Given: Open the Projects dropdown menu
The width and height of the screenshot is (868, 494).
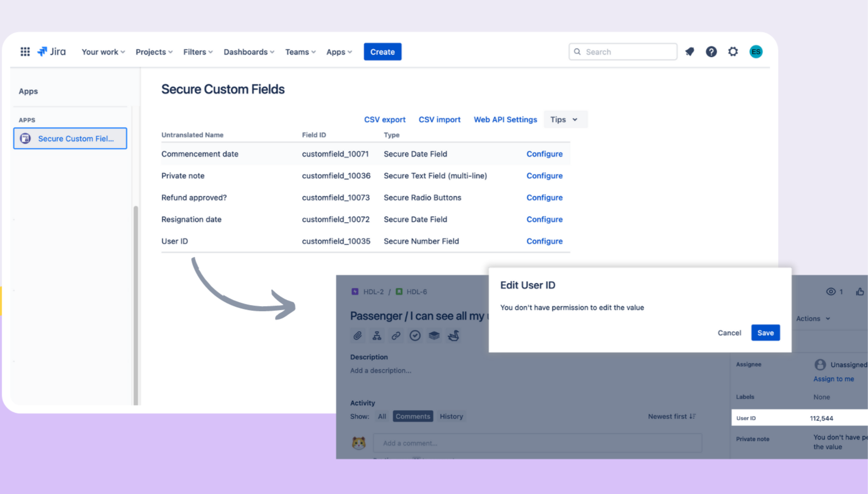Looking at the screenshot, I should (x=154, y=52).
